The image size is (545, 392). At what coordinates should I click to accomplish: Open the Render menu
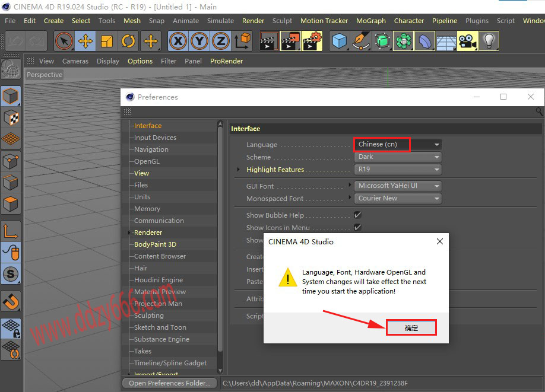point(253,21)
